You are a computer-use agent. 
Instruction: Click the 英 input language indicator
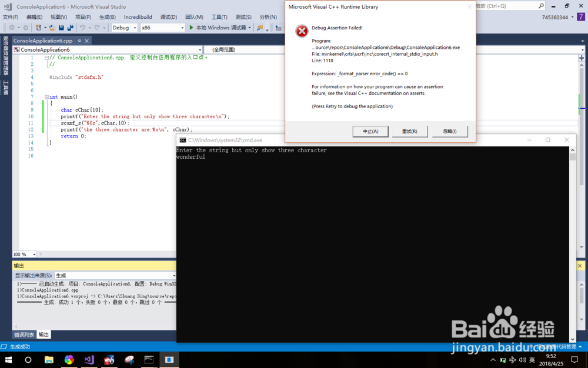tap(532, 360)
